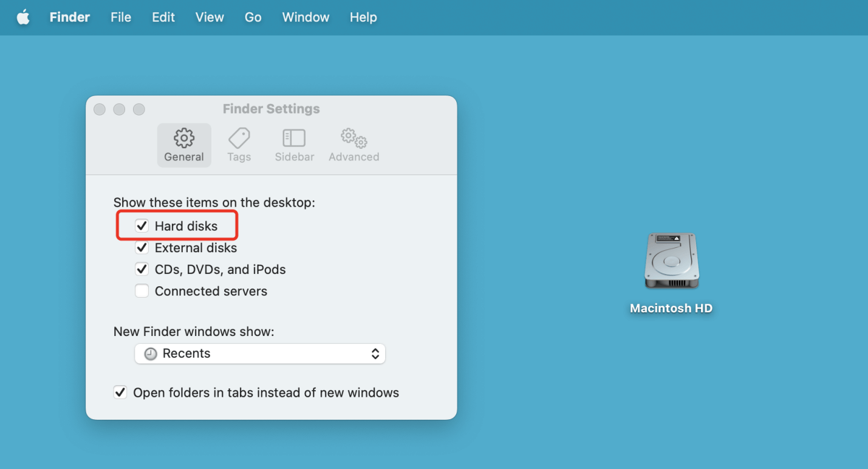Viewport: 868px width, 469px height.
Task: Uncheck CDs, DVDs, and iPods
Action: (142, 269)
